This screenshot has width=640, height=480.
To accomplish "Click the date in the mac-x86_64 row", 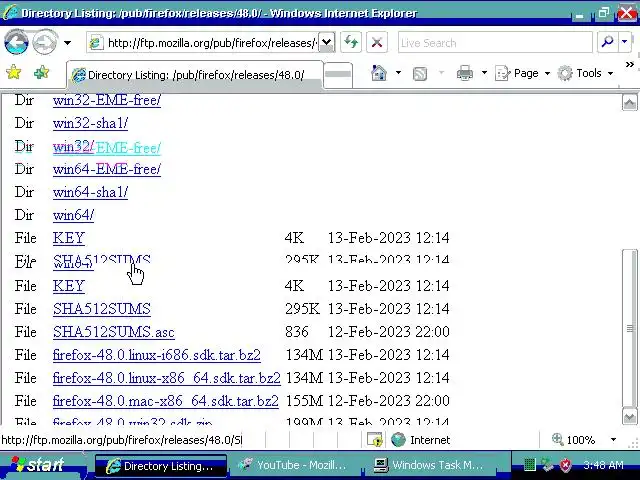I will click(389, 401).
